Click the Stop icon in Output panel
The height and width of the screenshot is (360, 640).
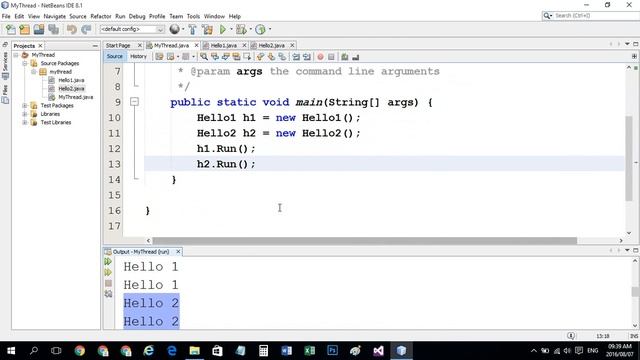coord(108,283)
